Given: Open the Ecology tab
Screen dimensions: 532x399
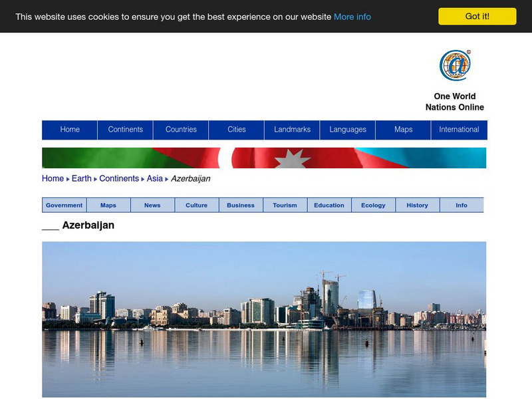Looking at the screenshot, I should click(x=372, y=205).
